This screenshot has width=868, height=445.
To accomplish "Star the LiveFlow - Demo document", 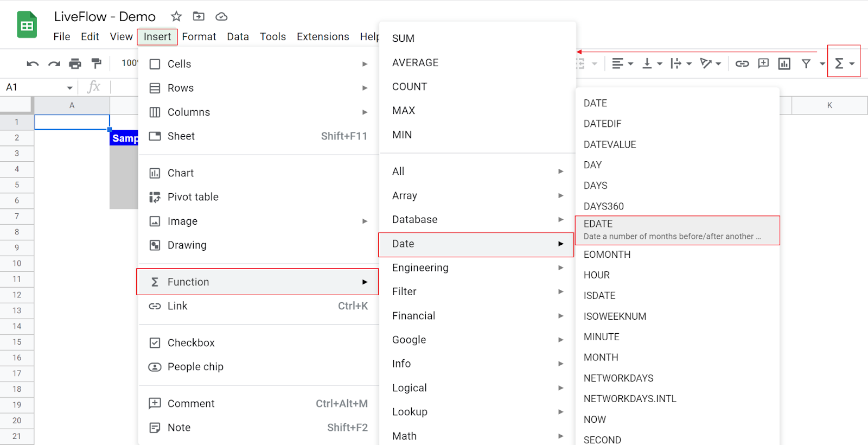I will [x=176, y=16].
